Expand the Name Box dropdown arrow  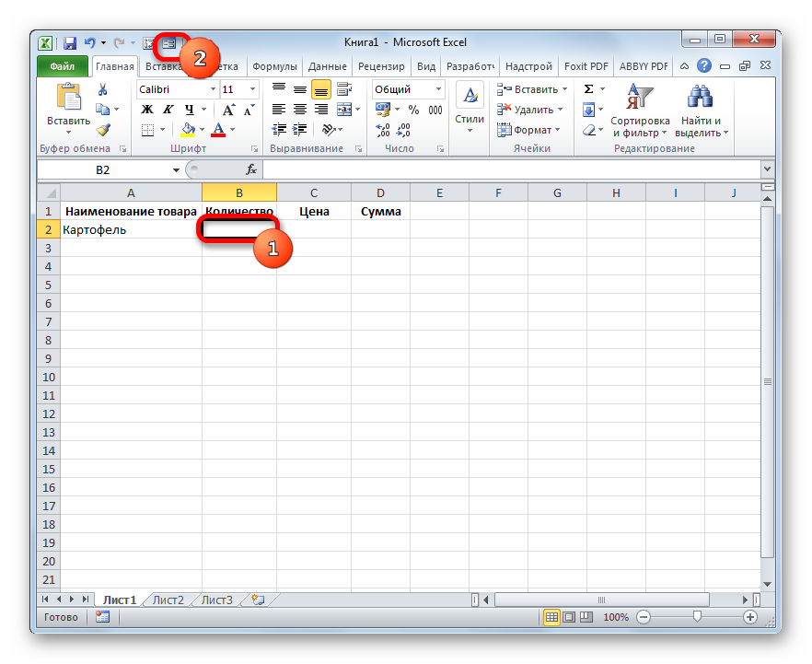click(177, 170)
